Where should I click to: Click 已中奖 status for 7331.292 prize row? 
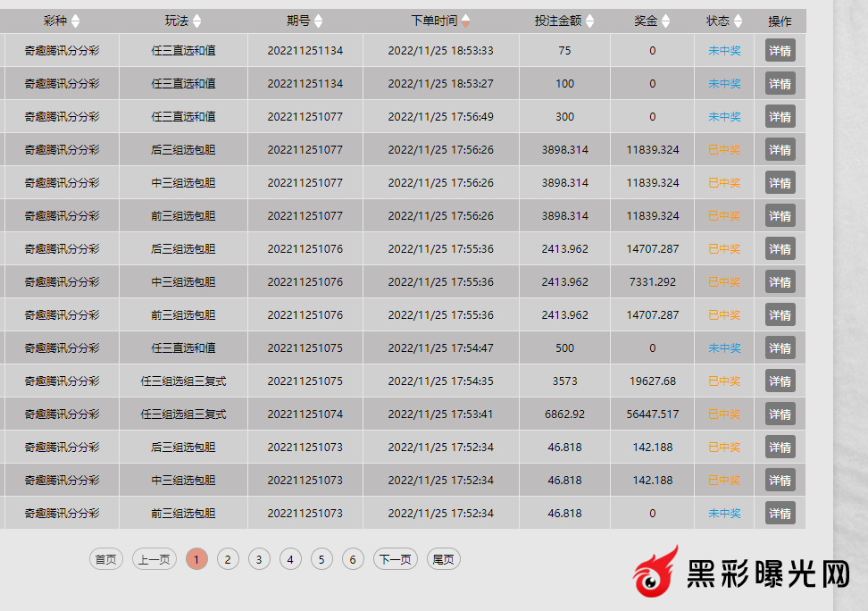point(724,282)
